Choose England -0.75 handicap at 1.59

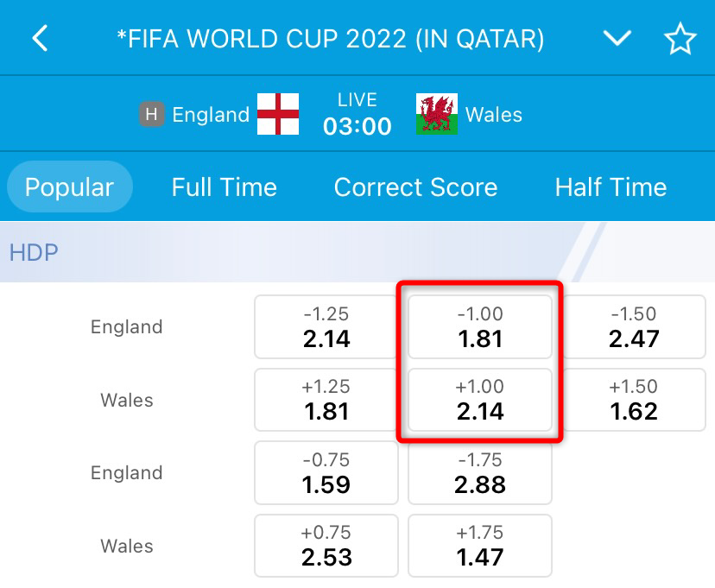(x=326, y=472)
